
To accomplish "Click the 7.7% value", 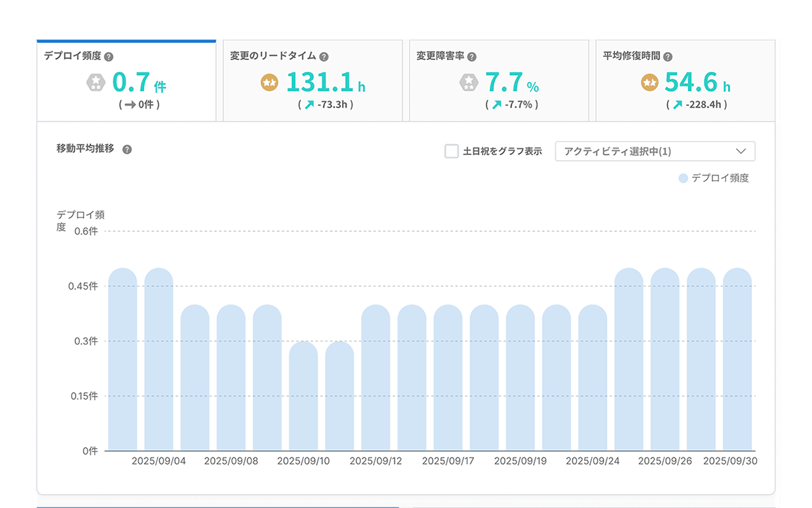I will point(512,82).
